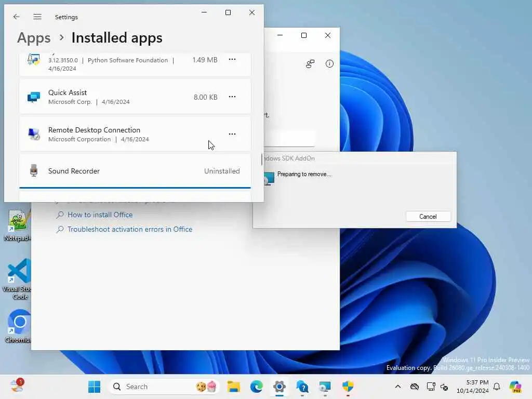Click the network display tray icon
The image size is (532, 399).
click(x=431, y=387)
